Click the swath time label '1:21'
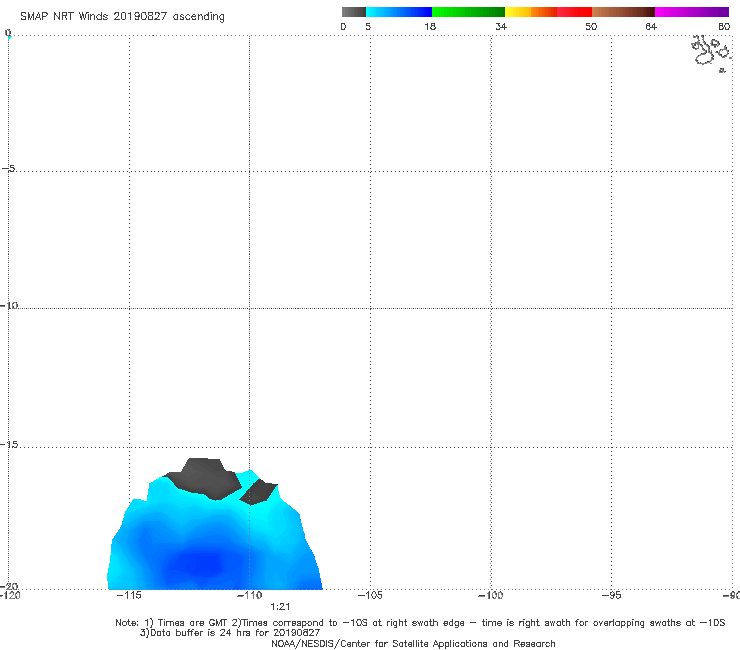Viewport: 740px width, 650px height. point(280,607)
